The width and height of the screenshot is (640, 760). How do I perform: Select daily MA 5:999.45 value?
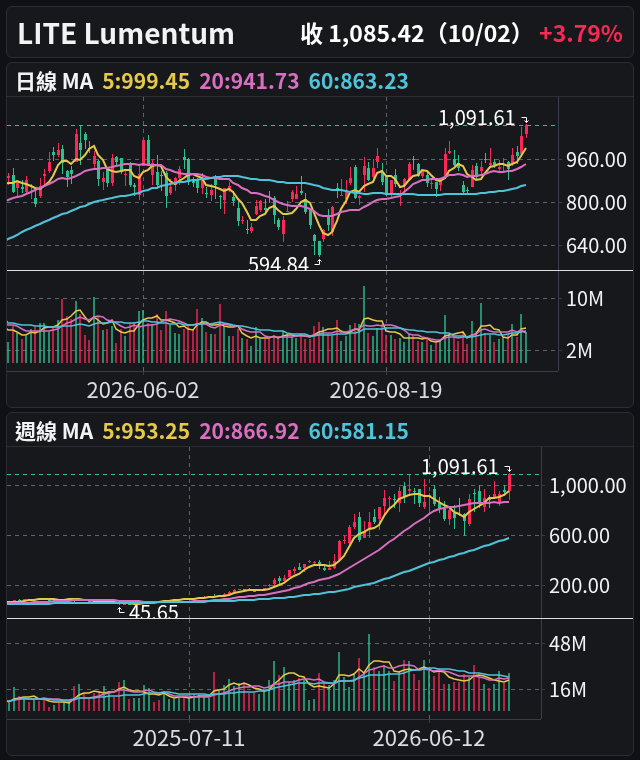click(146, 81)
